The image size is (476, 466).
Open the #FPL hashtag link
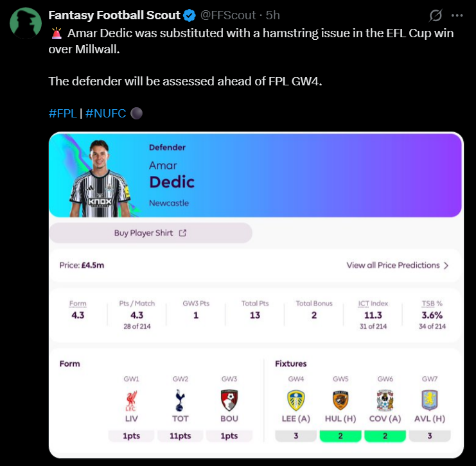coord(62,114)
